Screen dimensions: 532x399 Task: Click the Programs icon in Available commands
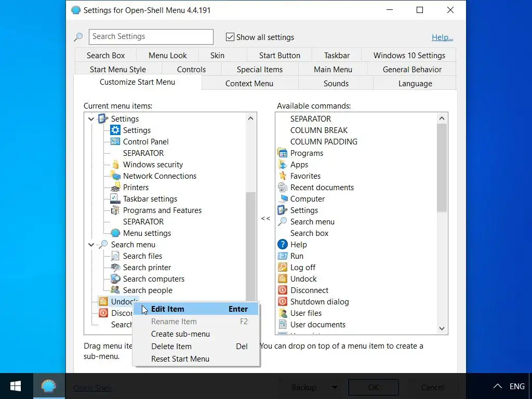pos(282,153)
